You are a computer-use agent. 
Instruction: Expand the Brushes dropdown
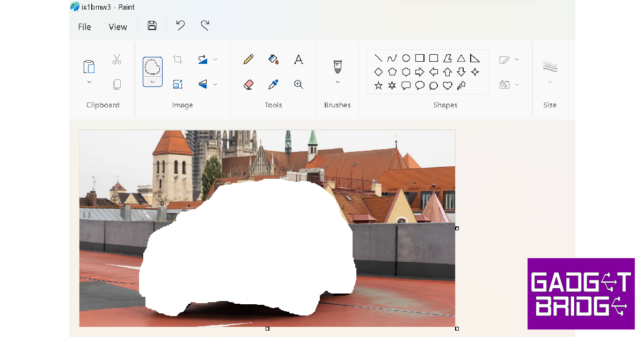[337, 82]
